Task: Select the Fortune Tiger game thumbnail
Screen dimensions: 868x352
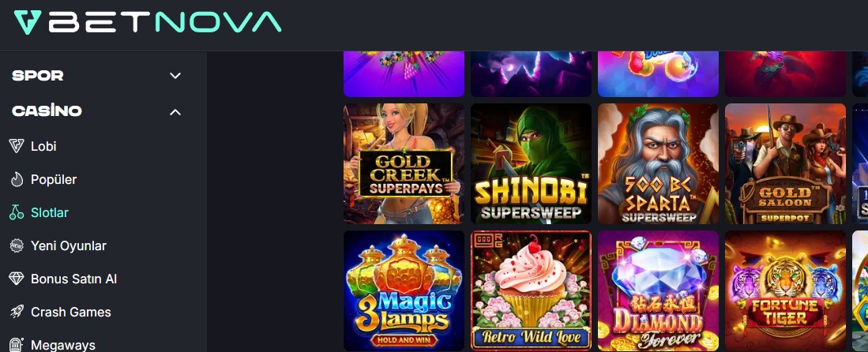Action: coord(786,290)
